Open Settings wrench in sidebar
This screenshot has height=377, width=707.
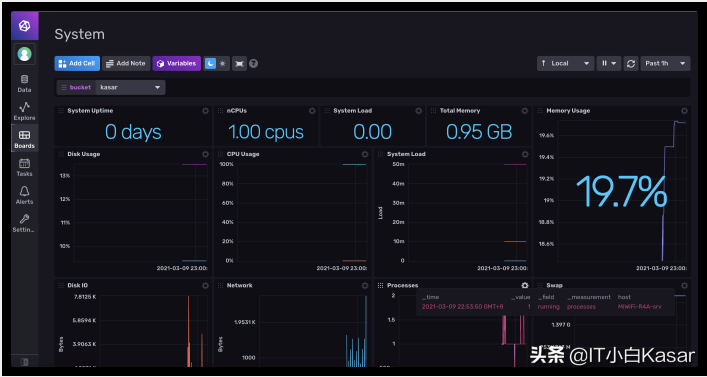[x=24, y=223]
